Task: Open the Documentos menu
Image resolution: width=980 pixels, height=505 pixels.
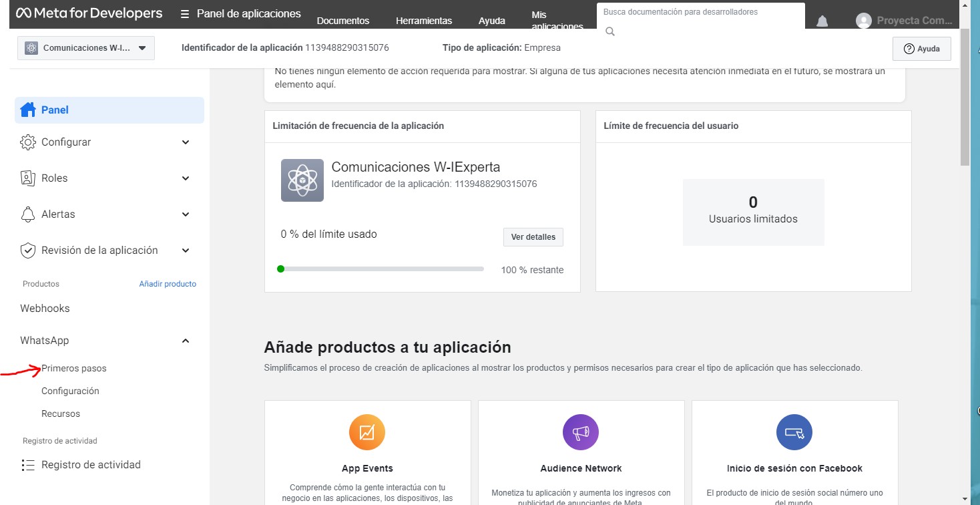Action: [x=343, y=21]
